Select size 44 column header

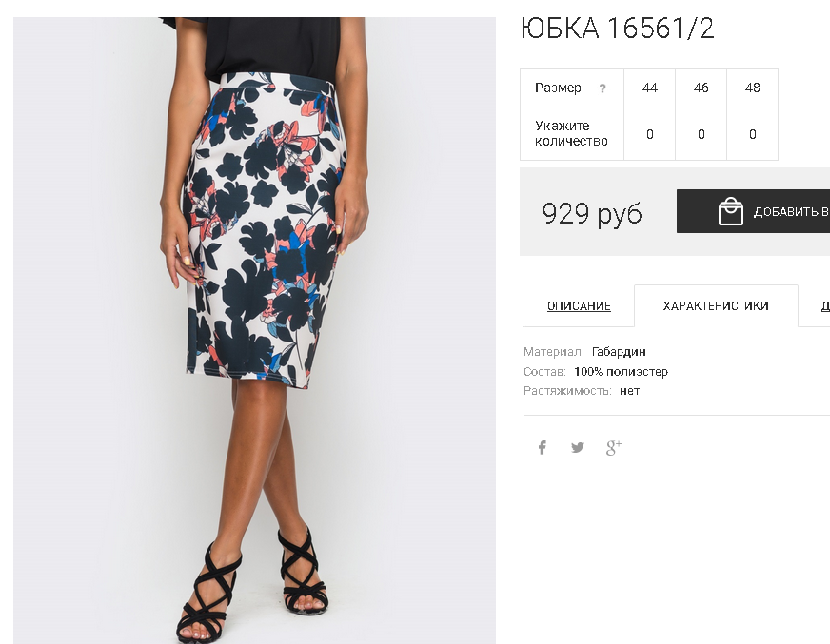click(x=649, y=88)
